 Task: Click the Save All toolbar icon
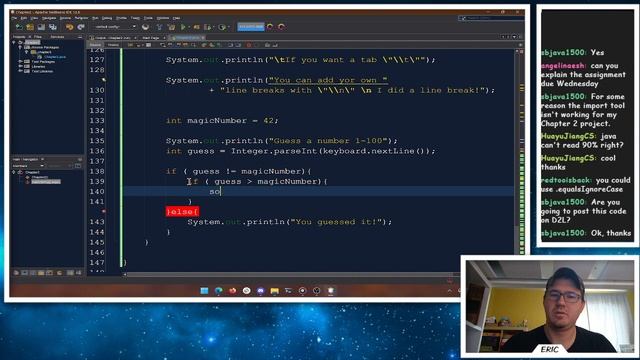pos(53,27)
